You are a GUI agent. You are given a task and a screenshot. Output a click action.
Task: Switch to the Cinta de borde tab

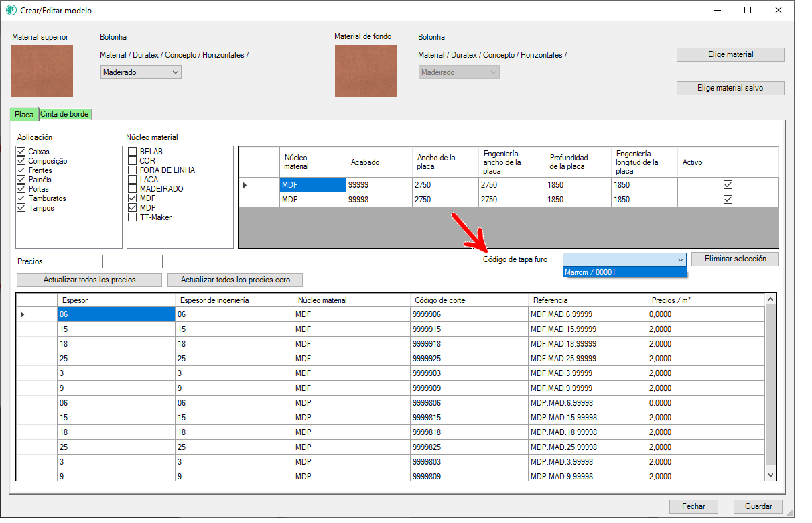coord(65,114)
